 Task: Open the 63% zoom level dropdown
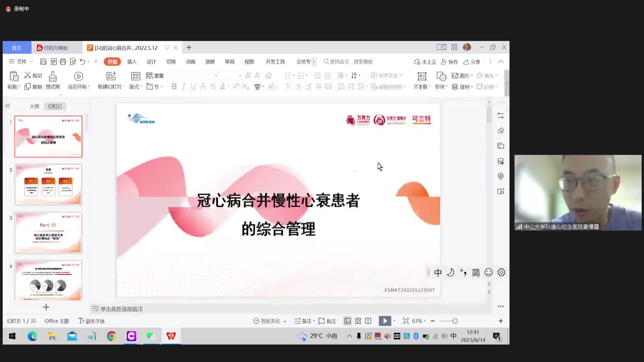(419, 321)
